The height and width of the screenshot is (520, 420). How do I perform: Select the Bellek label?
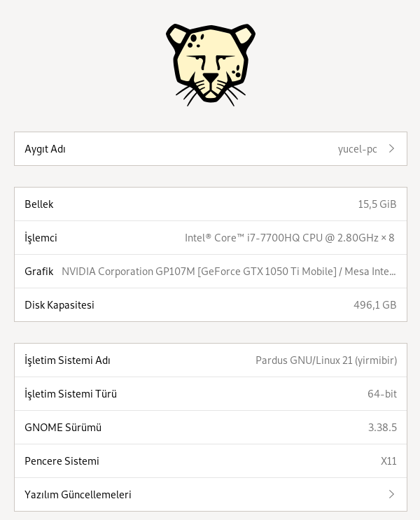tap(39, 204)
